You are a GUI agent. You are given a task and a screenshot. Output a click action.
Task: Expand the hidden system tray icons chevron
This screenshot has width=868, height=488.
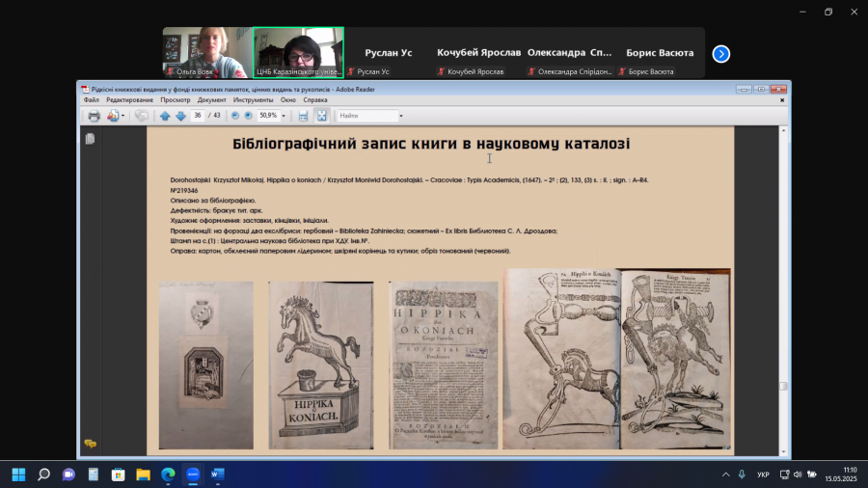[x=725, y=474]
